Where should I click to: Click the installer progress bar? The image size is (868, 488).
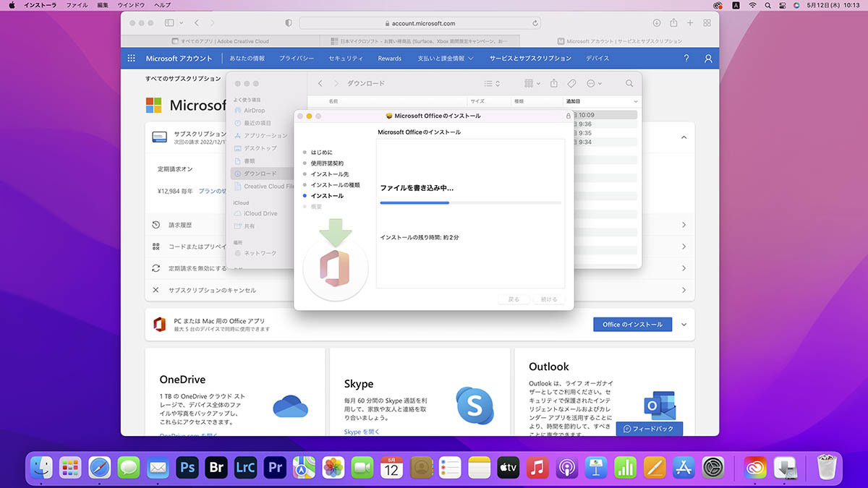click(x=471, y=203)
